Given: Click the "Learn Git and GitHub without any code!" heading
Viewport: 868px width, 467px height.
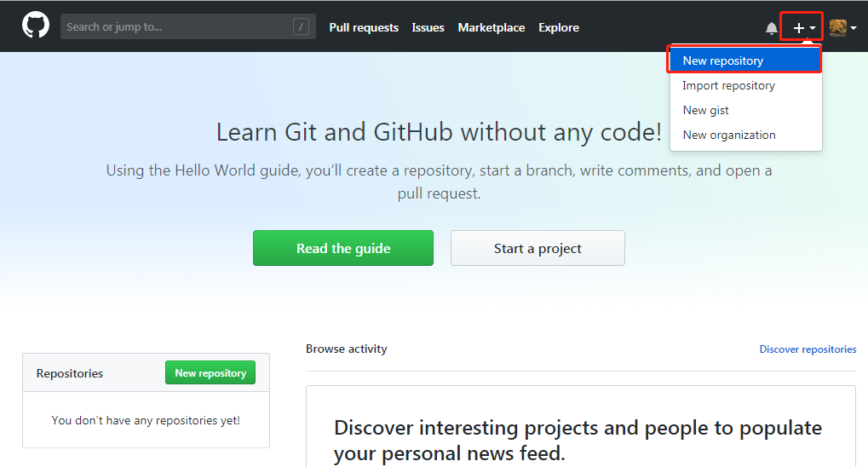Looking at the screenshot, I should 439,132.
